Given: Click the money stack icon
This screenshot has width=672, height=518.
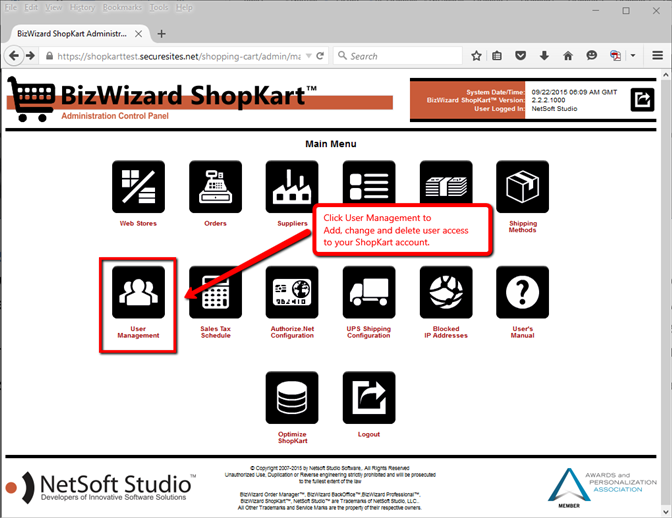Looking at the screenshot, I should [446, 183].
